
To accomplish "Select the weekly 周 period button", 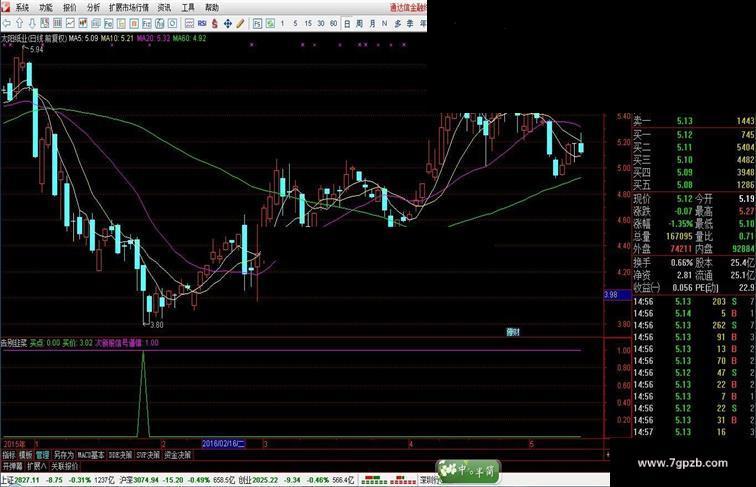I will [x=359, y=23].
